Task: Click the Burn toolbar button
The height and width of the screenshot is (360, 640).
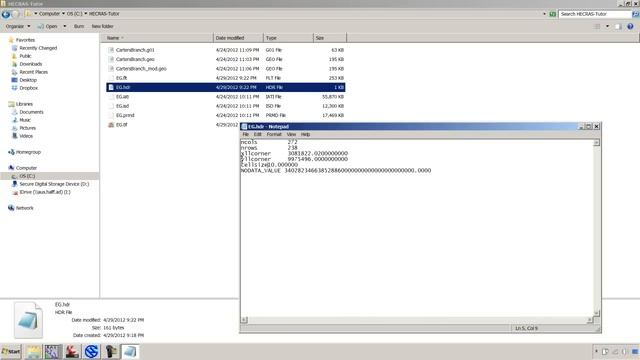Action: point(79,27)
